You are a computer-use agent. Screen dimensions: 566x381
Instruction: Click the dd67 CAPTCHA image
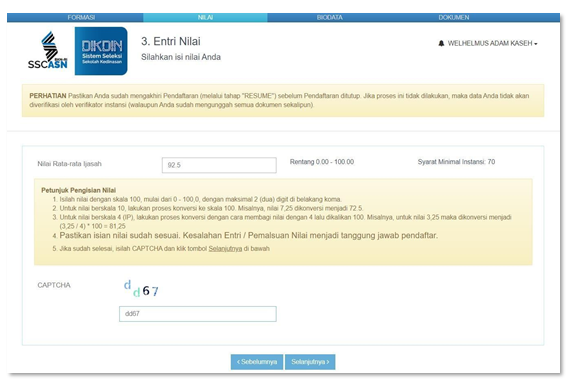click(x=141, y=289)
